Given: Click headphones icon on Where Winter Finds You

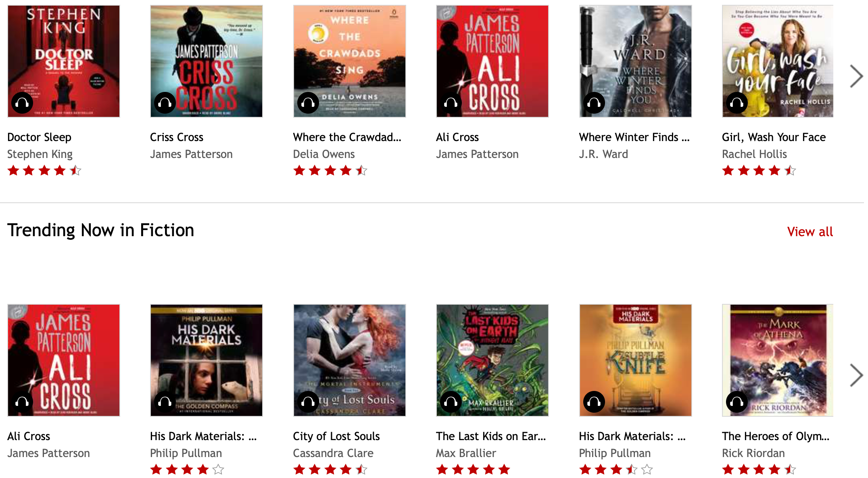Looking at the screenshot, I should (594, 103).
